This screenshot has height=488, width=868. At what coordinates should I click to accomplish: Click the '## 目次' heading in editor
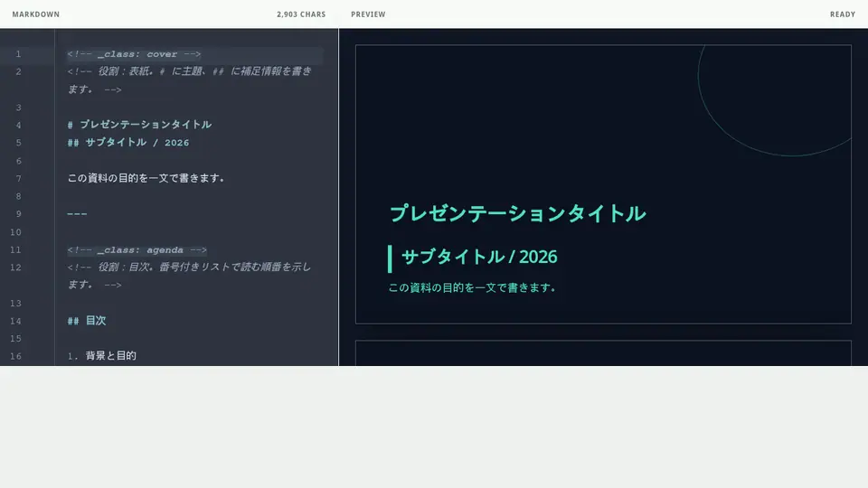[x=87, y=321]
